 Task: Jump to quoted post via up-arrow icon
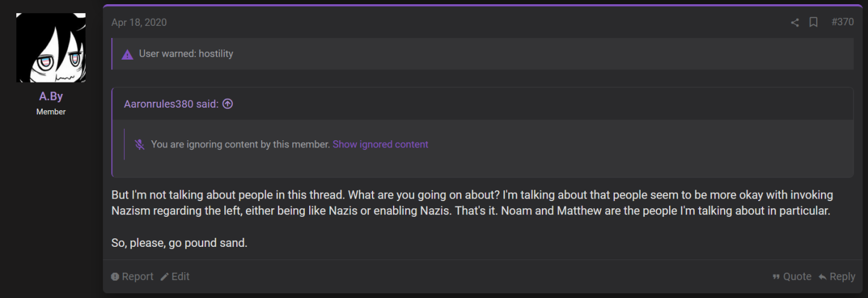[227, 104]
